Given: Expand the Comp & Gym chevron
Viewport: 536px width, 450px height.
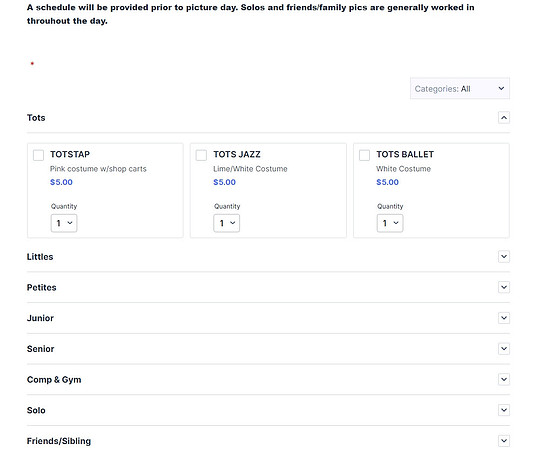Looking at the screenshot, I should [x=504, y=379].
